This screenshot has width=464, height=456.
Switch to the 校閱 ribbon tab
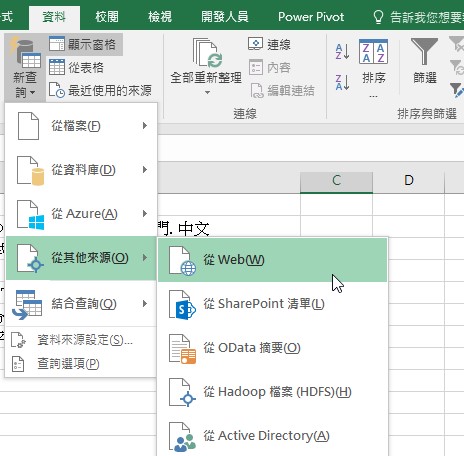(107, 17)
